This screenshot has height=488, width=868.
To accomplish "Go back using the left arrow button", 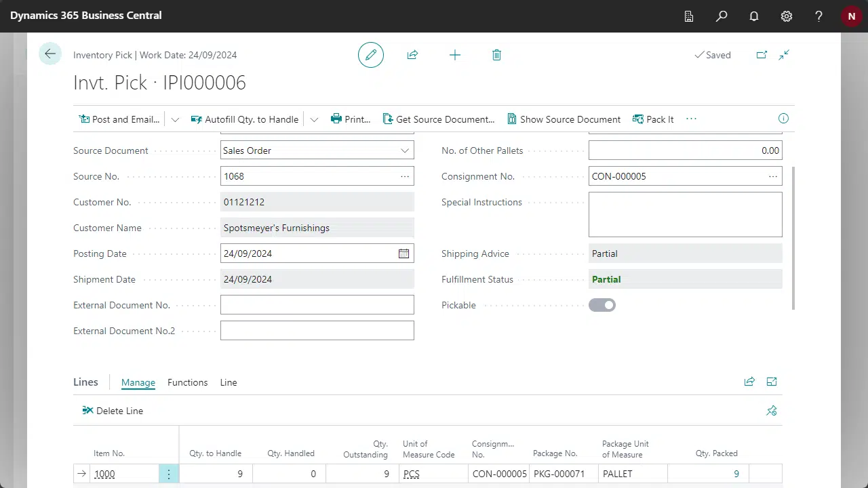I will [x=50, y=54].
